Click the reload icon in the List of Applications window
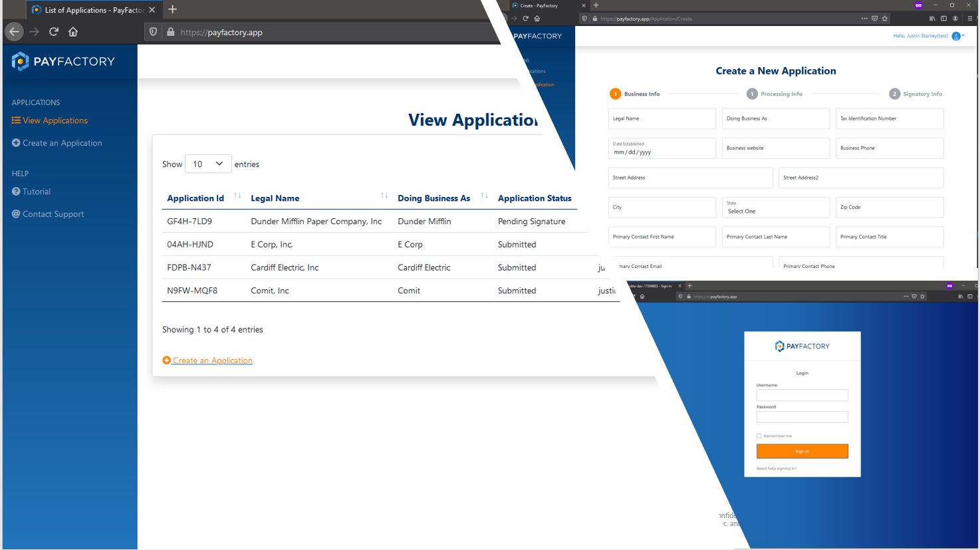The height and width of the screenshot is (550, 980). (x=54, y=31)
